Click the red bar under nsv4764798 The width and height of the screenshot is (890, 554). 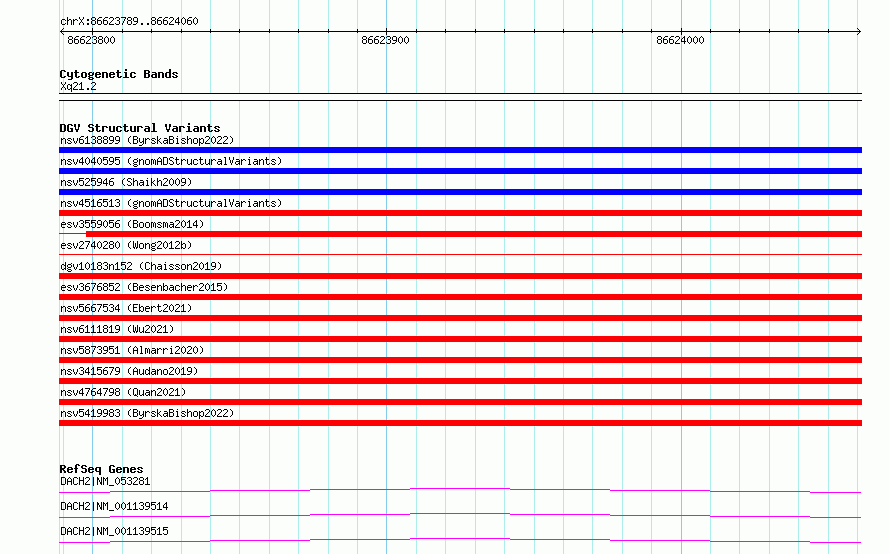click(460, 402)
